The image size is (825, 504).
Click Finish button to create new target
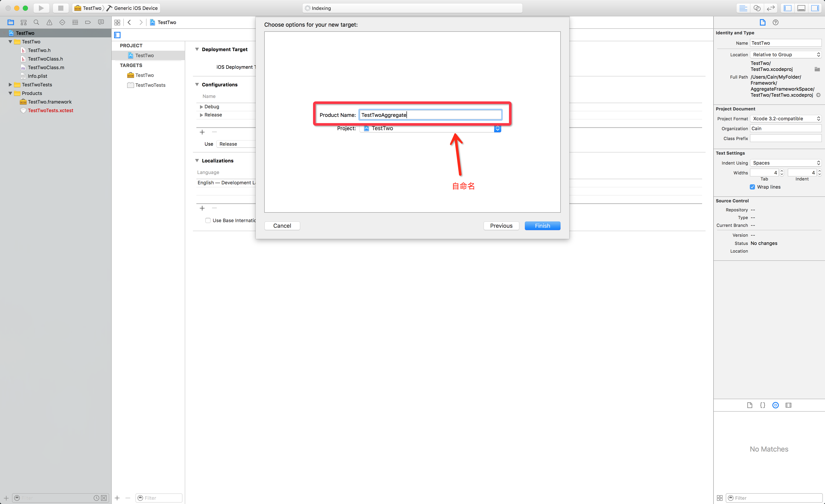pyautogui.click(x=542, y=225)
